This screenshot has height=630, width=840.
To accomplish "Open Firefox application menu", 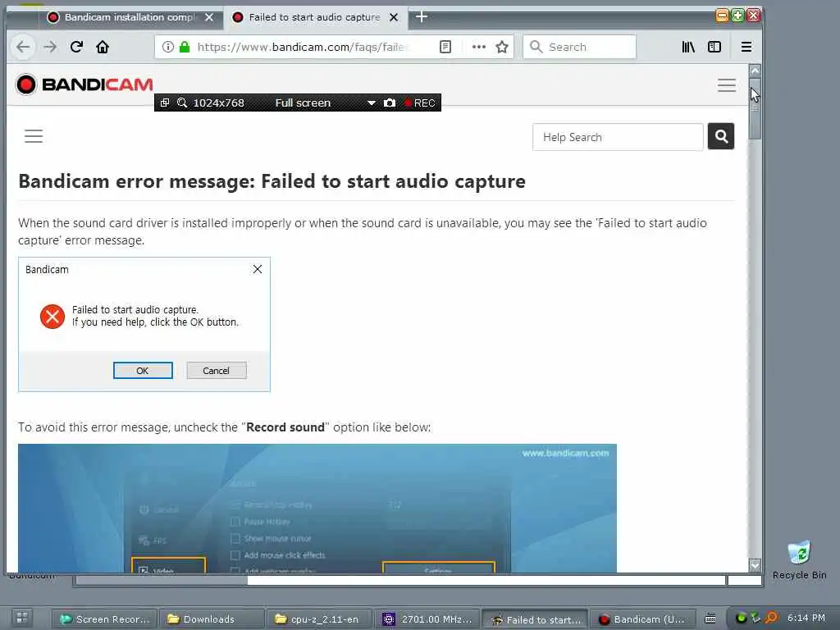I will pyautogui.click(x=746, y=47).
